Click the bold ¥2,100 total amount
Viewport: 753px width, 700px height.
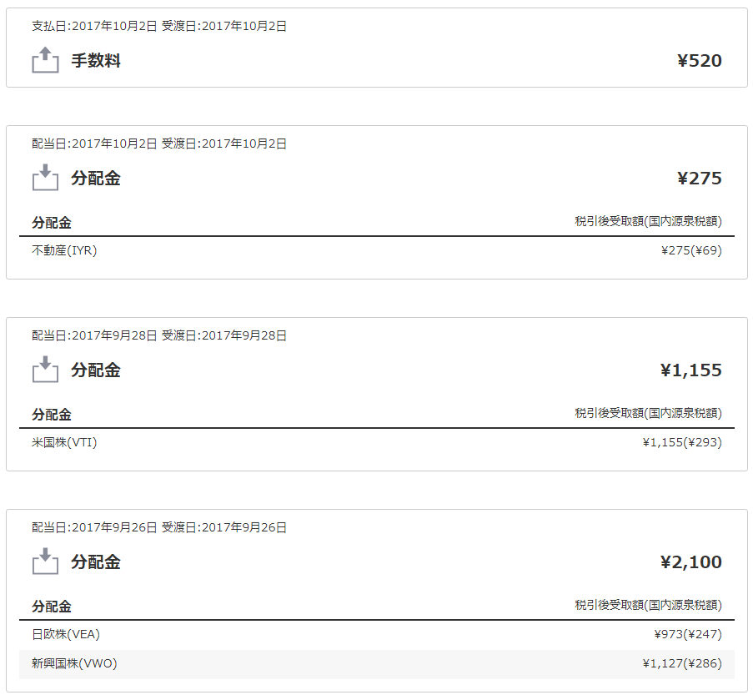(690, 562)
